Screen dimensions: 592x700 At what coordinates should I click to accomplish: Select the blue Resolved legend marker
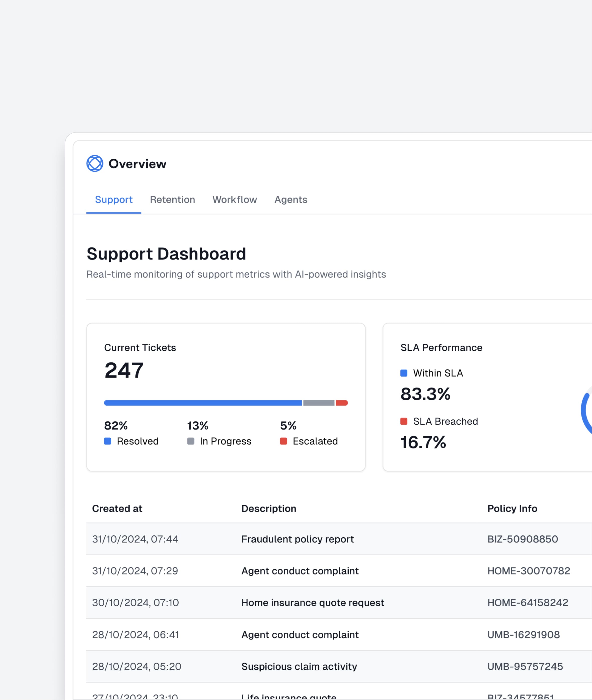(108, 441)
